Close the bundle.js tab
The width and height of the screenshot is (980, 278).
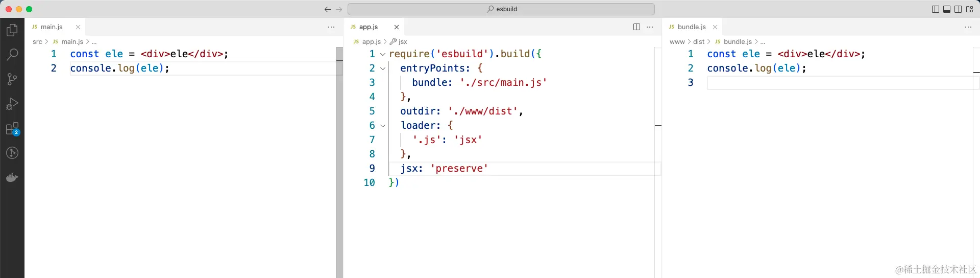coord(715,27)
